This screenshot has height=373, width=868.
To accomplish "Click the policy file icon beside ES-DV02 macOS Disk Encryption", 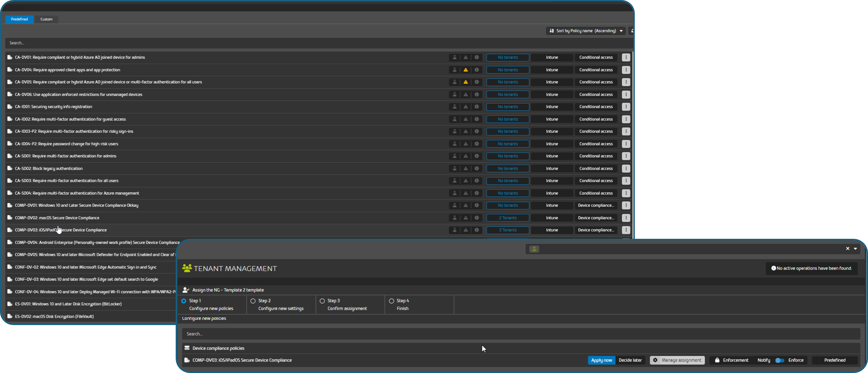I will pos(10,316).
